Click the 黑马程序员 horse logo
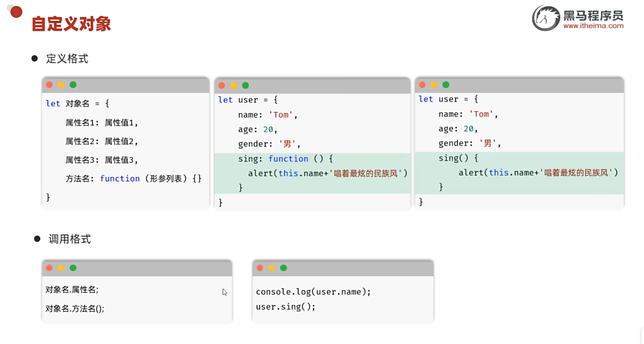The image size is (644, 344). tap(546, 18)
